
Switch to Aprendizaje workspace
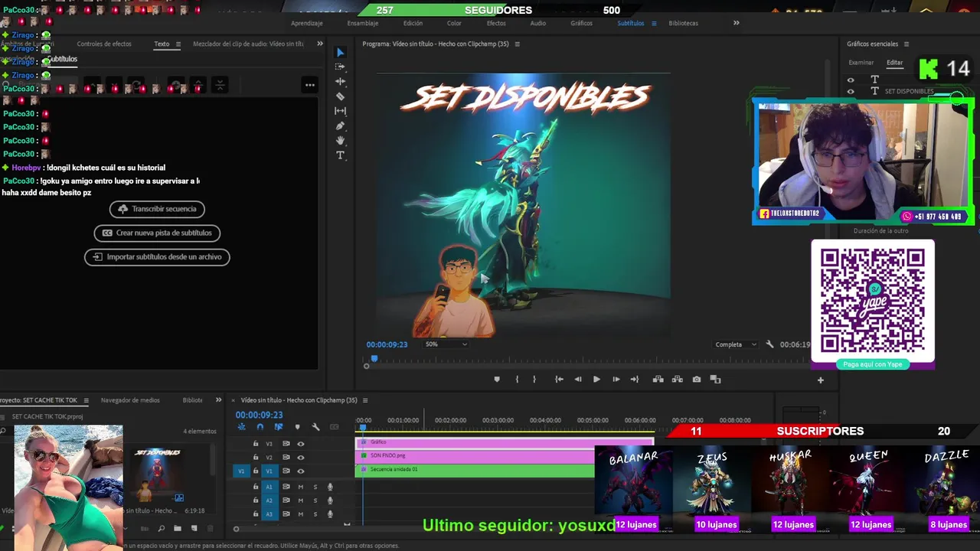(306, 23)
